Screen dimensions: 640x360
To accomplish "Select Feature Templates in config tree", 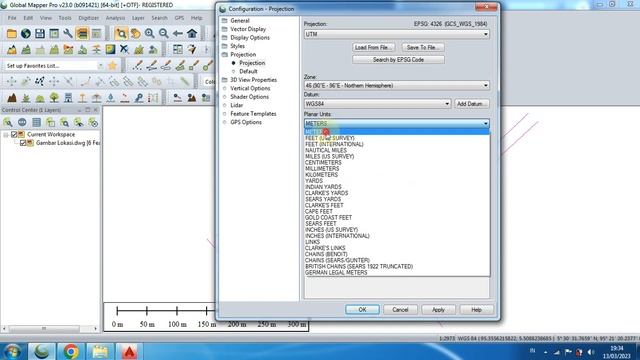I will (x=253, y=113).
